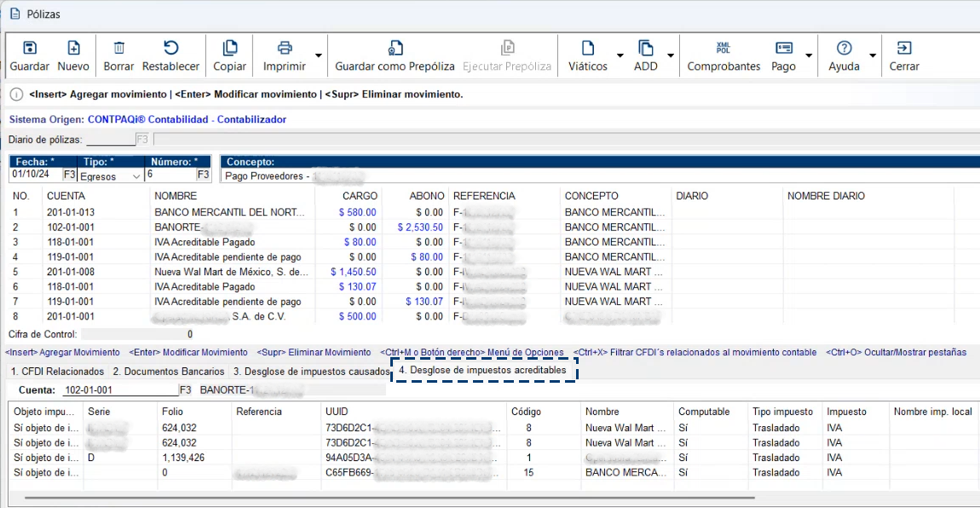
Task: Expand the Ayuda dropdown arrow
Action: click(x=872, y=56)
